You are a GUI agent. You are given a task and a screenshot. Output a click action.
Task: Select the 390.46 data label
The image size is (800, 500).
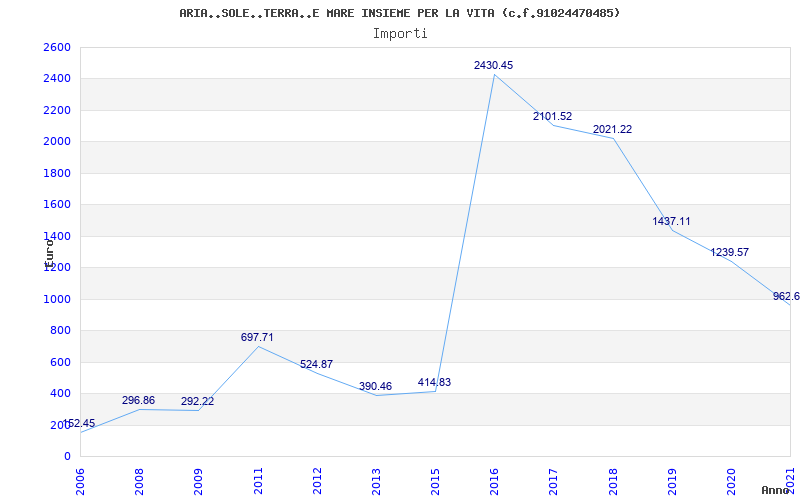pos(375,386)
